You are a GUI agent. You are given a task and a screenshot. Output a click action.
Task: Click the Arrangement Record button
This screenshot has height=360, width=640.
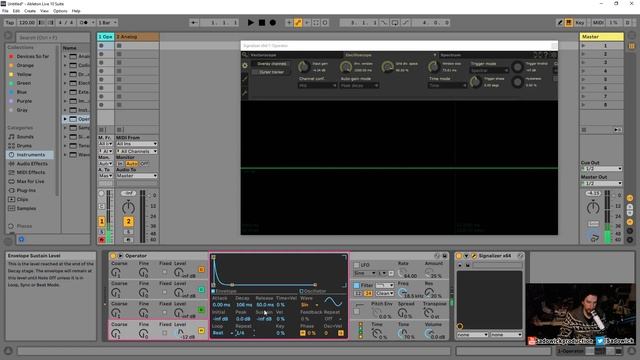click(273, 22)
